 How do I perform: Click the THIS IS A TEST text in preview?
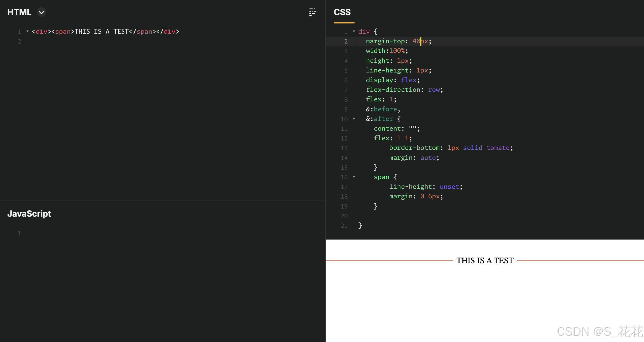(x=485, y=260)
